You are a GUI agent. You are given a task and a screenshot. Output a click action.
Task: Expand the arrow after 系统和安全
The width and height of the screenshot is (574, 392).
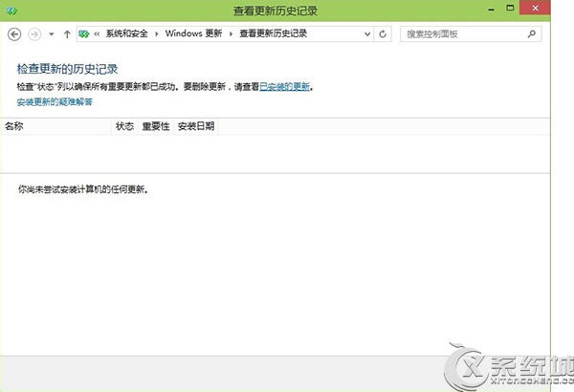157,34
